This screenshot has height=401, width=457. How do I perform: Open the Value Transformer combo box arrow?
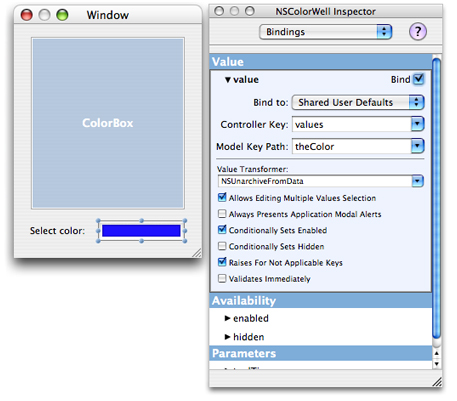click(x=417, y=181)
